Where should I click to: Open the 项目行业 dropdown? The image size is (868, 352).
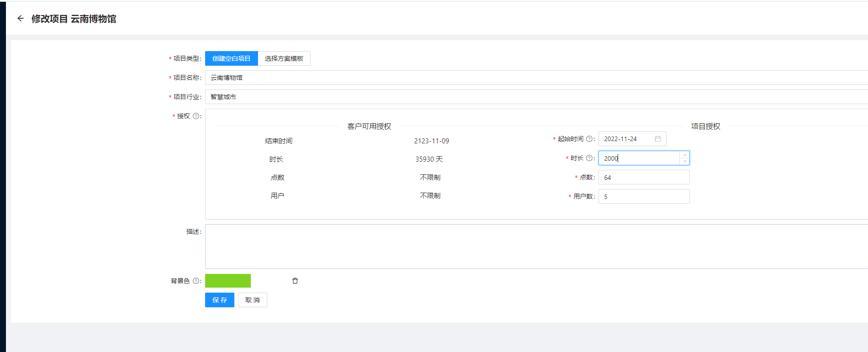tap(536, 97)
